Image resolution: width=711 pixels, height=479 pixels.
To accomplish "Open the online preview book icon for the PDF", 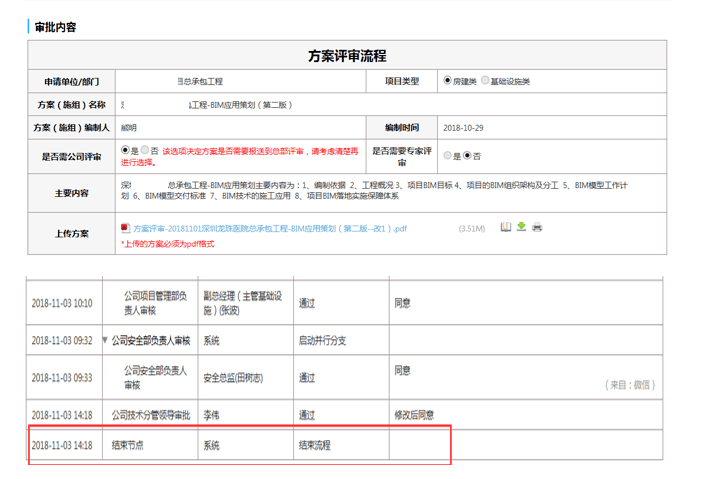I will click(x=506, y=227).
